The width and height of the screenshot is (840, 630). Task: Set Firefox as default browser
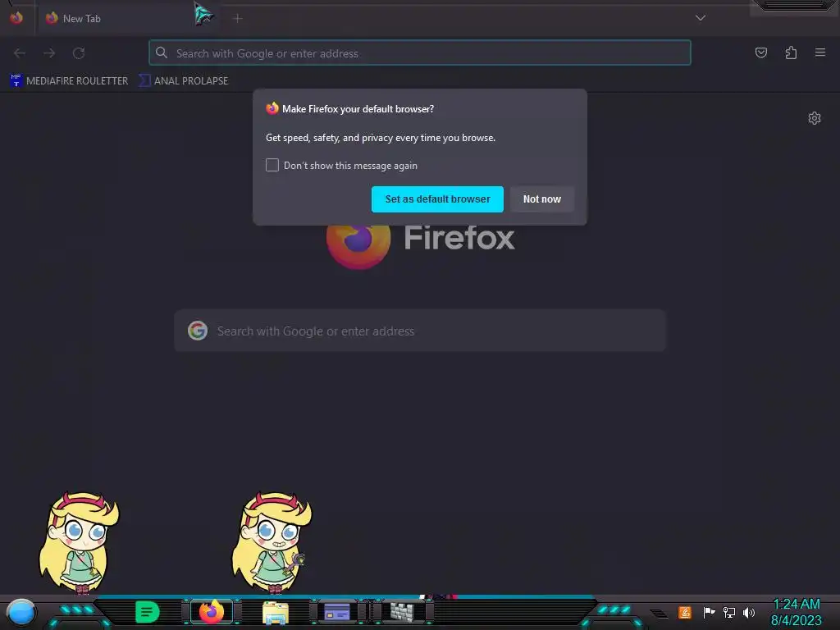[x=437, y=199]
